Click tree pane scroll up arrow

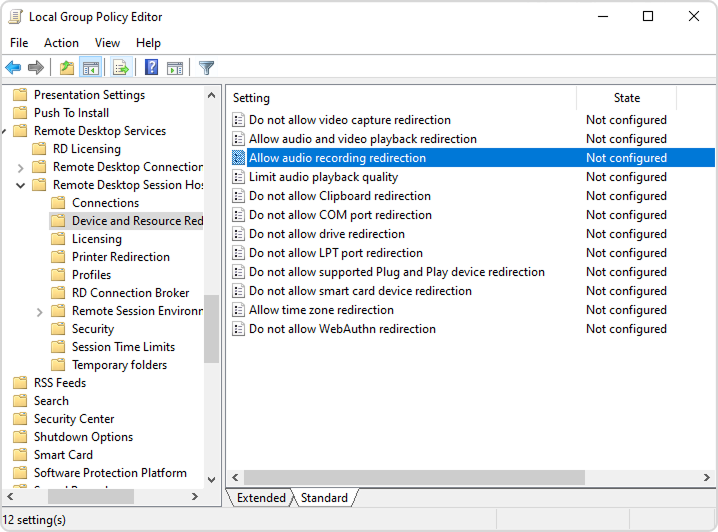(211, 95)
